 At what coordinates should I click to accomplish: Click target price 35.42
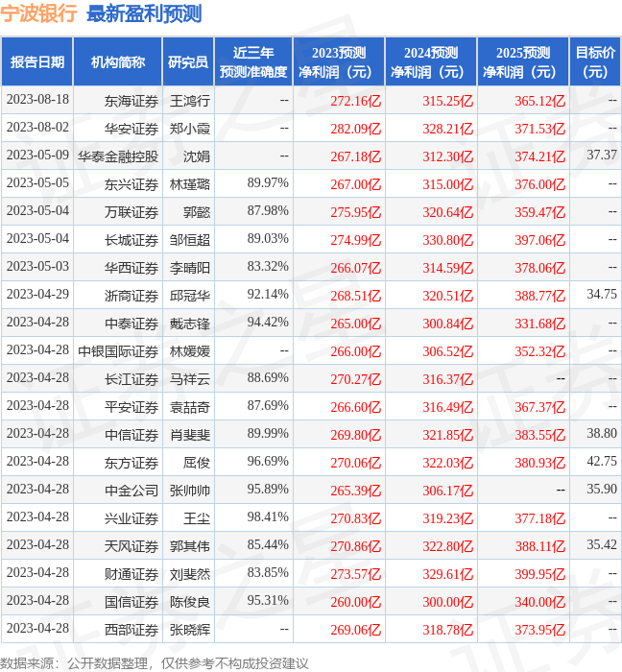point(602,544)
